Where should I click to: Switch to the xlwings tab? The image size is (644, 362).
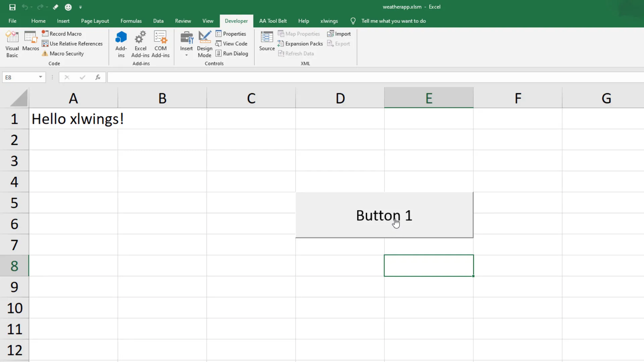[x=329, y=21]
